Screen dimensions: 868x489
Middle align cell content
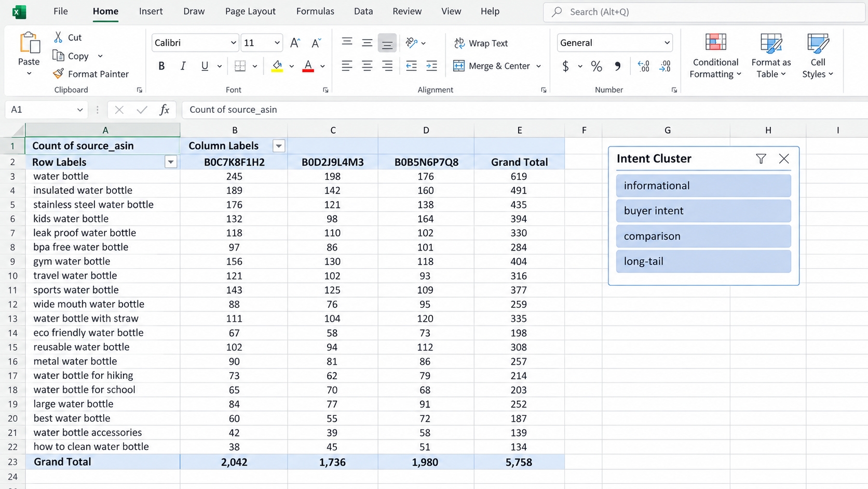coord(367,43)
